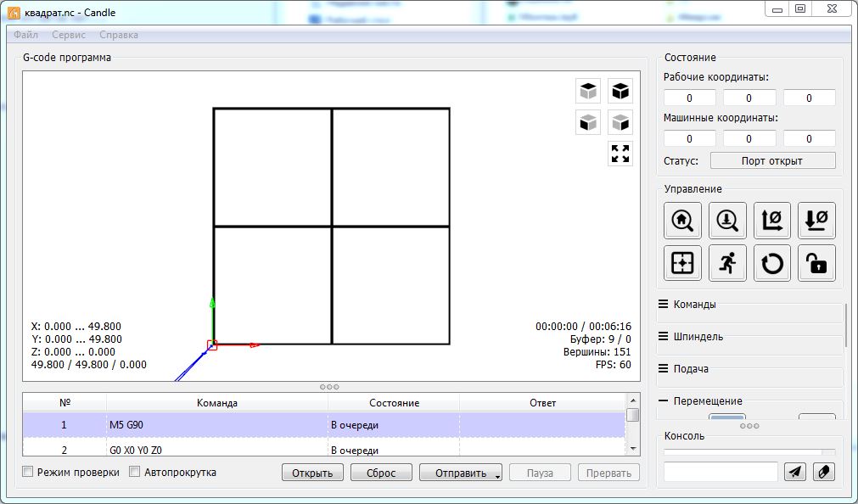Click the Порт открыт status field
The height and width of the screenshot is (504, 858).
tap(772, 161)
